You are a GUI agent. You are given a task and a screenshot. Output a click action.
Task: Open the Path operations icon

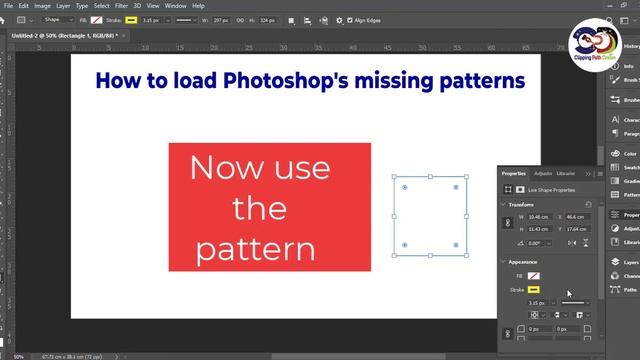click(x=291, y=20)
